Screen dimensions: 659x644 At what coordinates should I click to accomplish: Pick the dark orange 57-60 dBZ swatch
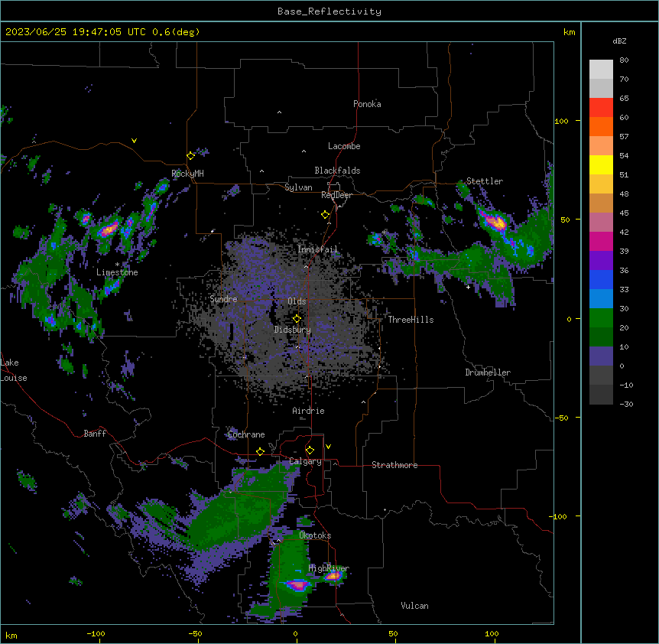(601, 126)
